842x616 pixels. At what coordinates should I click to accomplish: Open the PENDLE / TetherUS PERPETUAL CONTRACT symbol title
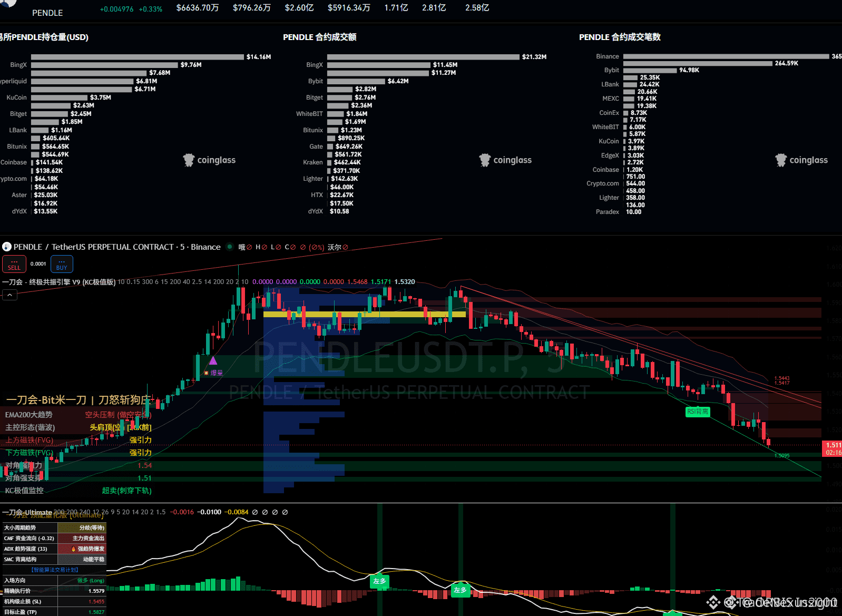117,247
